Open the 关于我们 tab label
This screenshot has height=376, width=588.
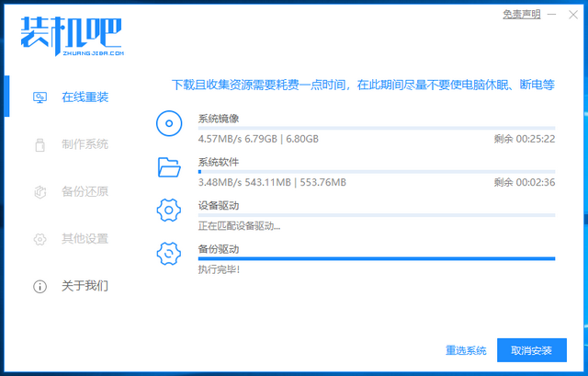(85, 286)
